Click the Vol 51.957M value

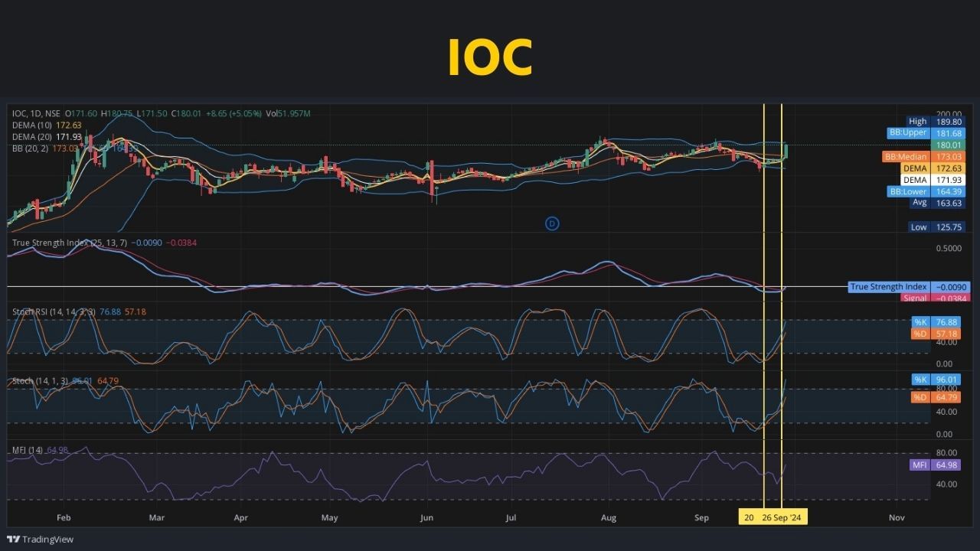click(288, 113)
